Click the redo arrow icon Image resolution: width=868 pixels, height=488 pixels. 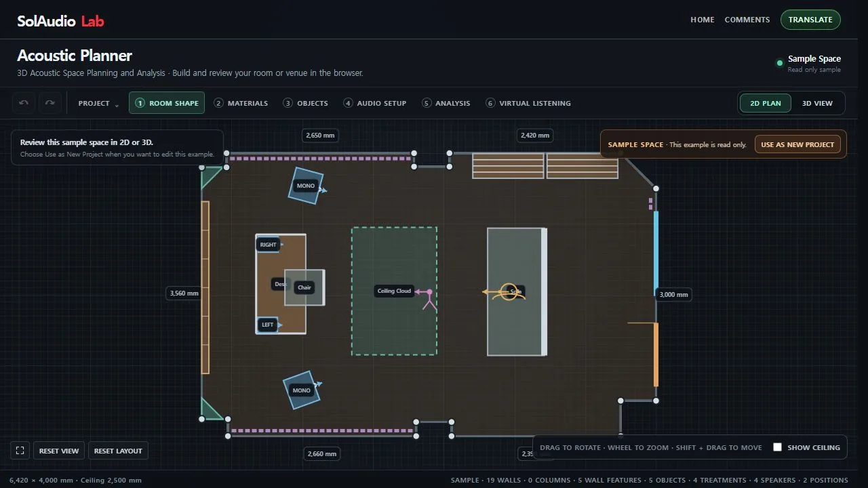(50, 103)
